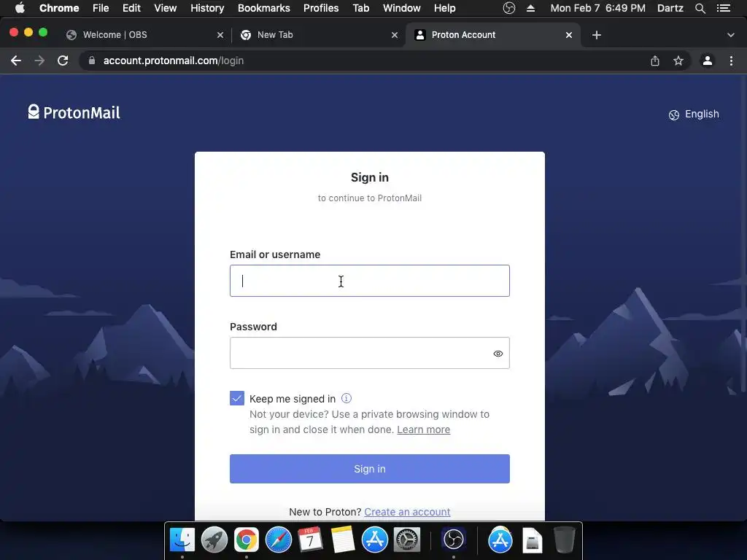This screenshot has height=560, width=747.
Task: Open System Preferences from the dock
Action: pos(407,540)
